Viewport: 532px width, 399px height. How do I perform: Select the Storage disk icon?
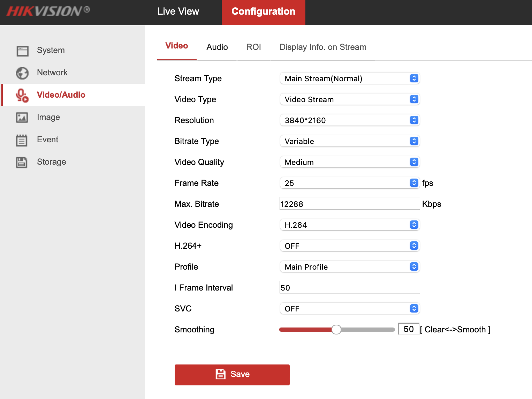point(22,162)
